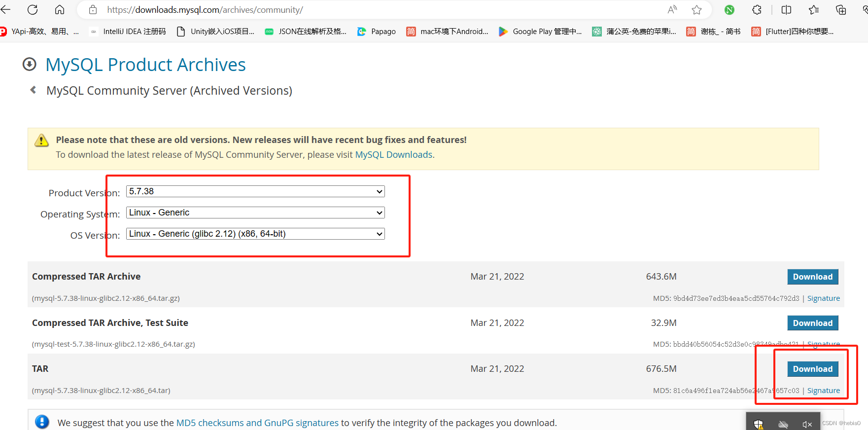
Task: Open mac Android environment bookmark
Action: [x=448, y=32]
